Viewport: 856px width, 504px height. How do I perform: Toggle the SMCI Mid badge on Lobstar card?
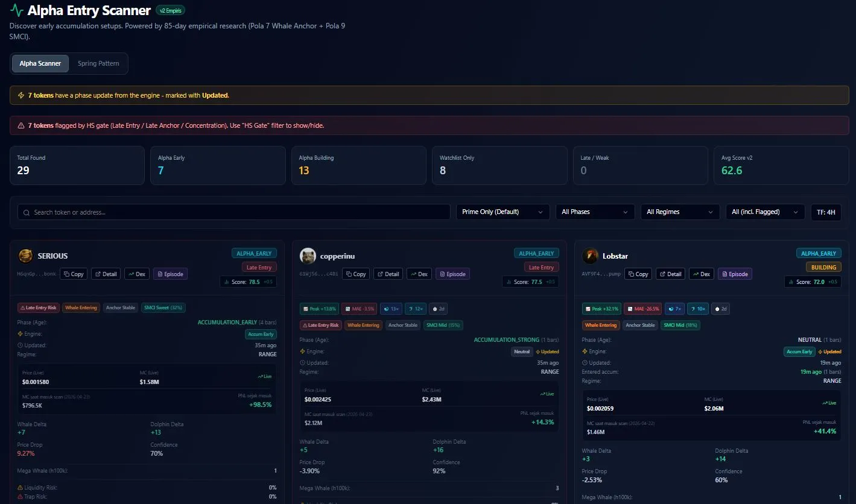click(x=679, y=325)
